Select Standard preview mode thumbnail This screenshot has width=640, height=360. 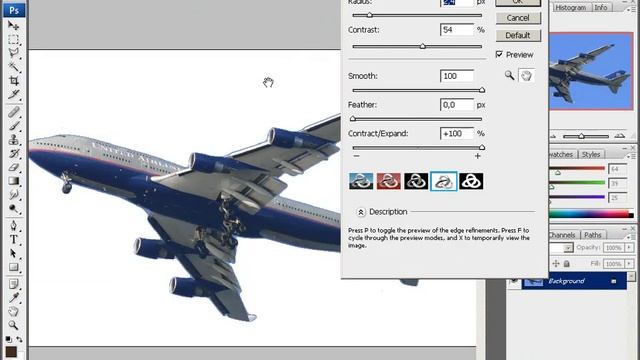(361, 181)
